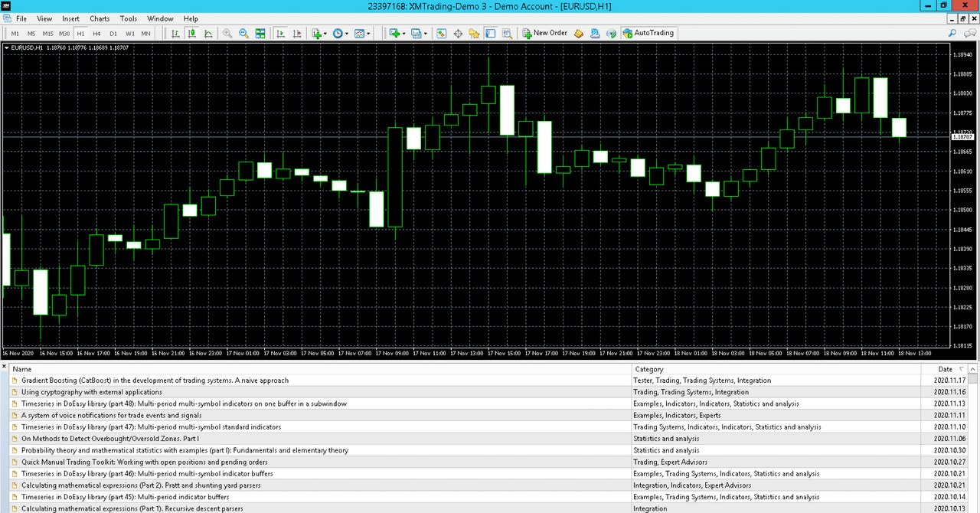Open the Insert menu
Image resolution: width=980 pixels, height=513 pixels.
click(x=70, y=18)
